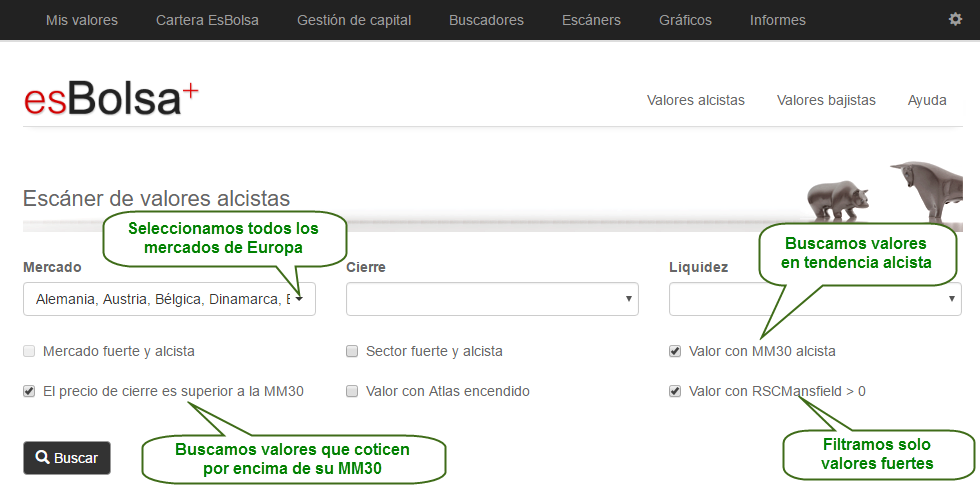
Task: Open the Mis valores menu
Action: [x=82, y=20]
